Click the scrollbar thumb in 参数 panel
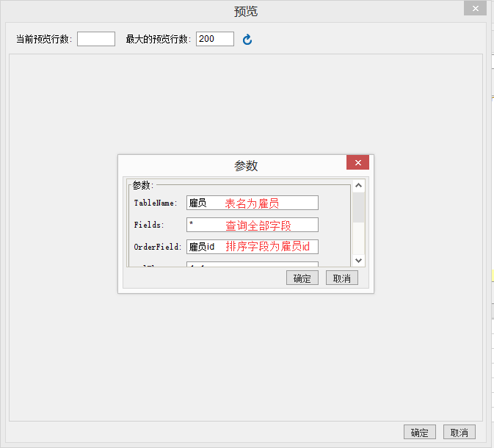The image size is (494, 448). pyautogui.click(x=358, y=207)
